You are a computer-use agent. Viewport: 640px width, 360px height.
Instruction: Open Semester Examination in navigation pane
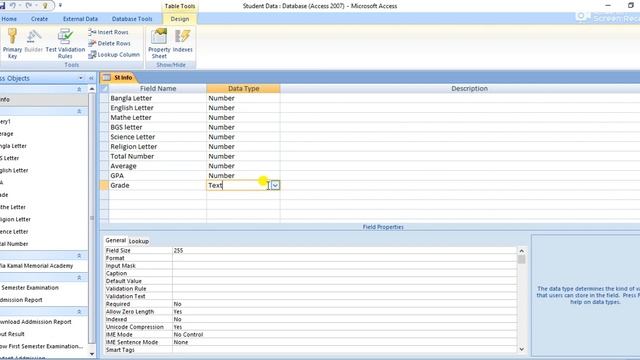click(30, 288)
